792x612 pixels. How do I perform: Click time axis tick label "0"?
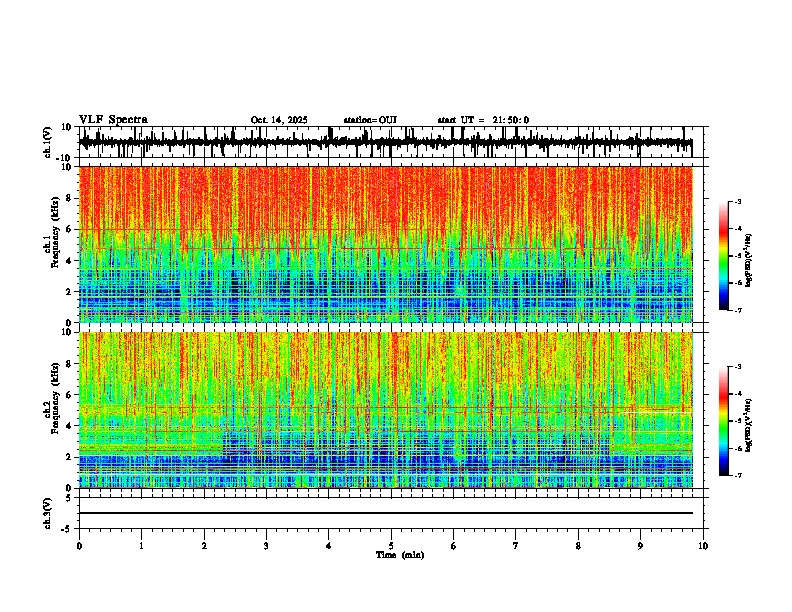[79, 546]
